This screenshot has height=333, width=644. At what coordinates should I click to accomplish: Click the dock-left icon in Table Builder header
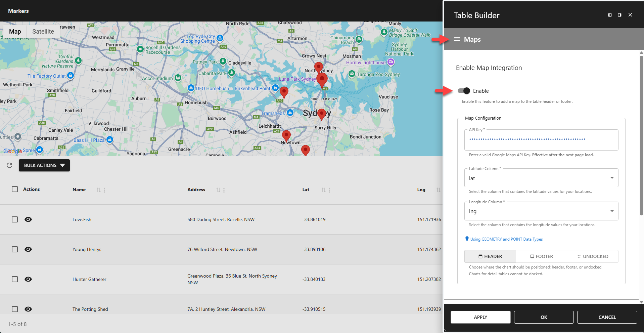click(609, 15)
